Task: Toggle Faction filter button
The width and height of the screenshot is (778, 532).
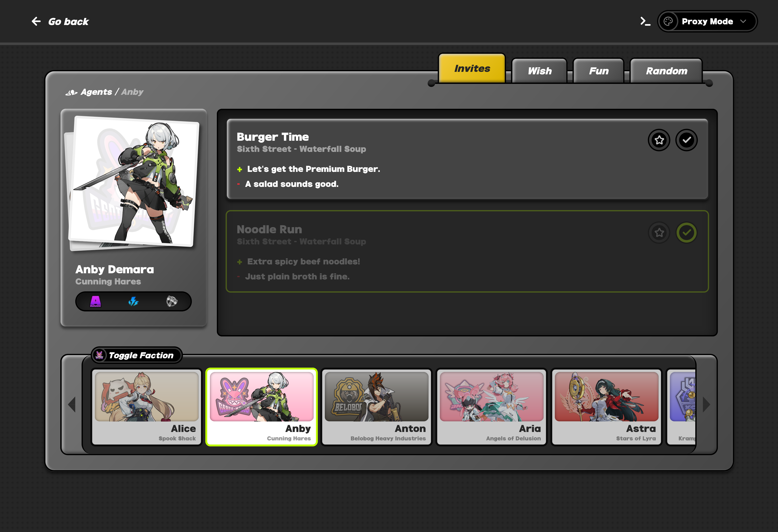Action: click(x=137, y=355)
